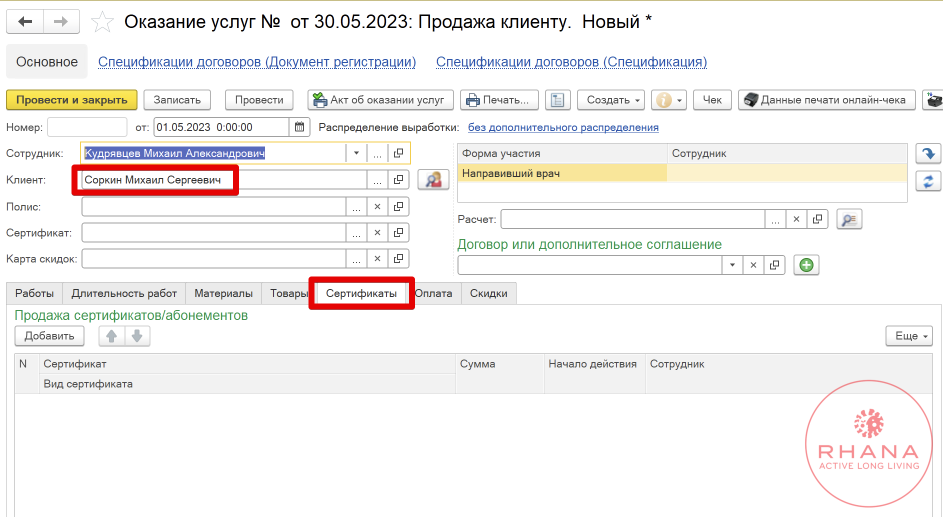Clear the Карта скидок field

377,258
